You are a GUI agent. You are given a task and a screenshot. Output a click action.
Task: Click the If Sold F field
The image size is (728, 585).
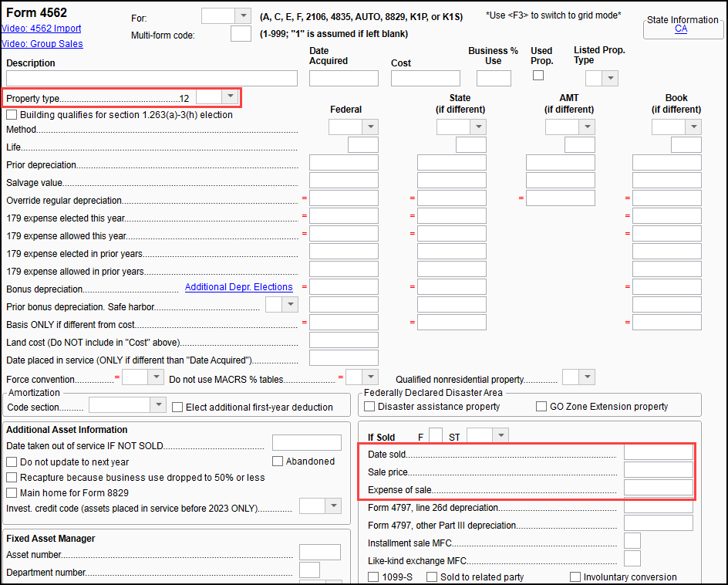point(436,435)
